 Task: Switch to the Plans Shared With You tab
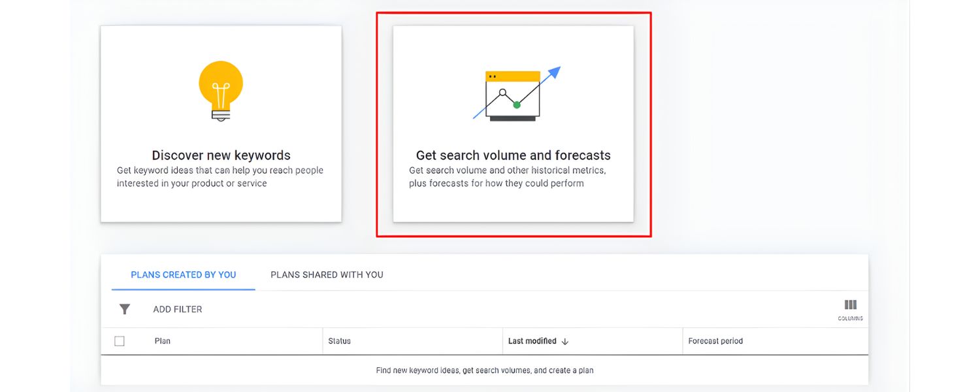pos(327,274)
